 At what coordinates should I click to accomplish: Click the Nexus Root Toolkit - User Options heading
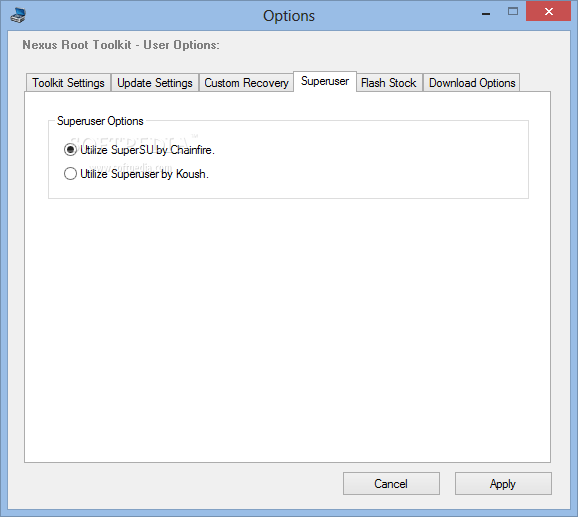[x=121, y=45]
